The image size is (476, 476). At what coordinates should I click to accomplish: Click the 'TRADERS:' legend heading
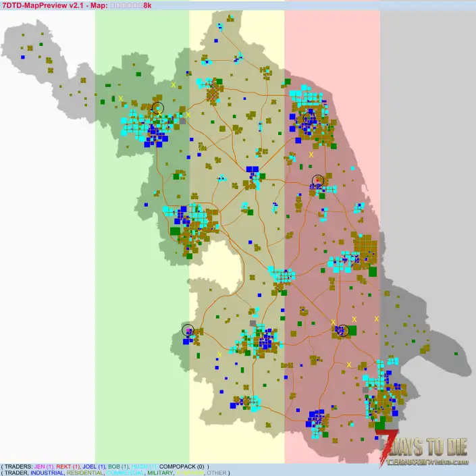(18, 467)
